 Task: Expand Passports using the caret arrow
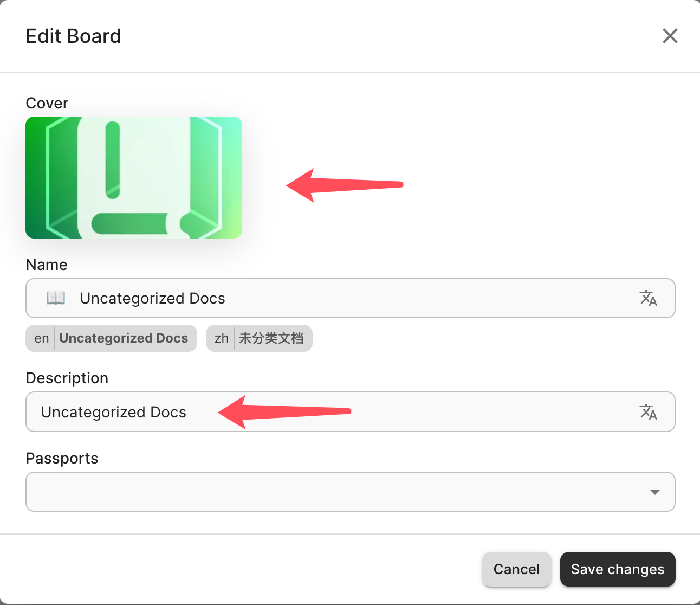tap(654, 492)
